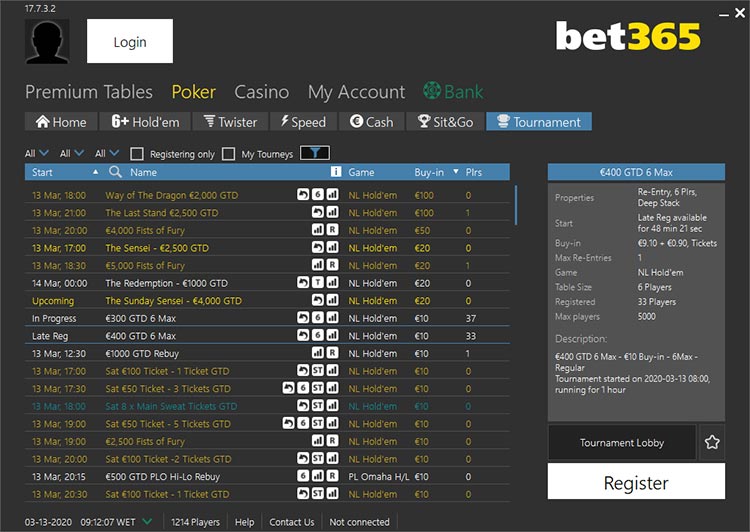Click 6-max icon on Sat €50 Ticket 3 Tickets row
Image resolution: width=750 pixels, height=532 pixels.
click(x=303, y=388)
